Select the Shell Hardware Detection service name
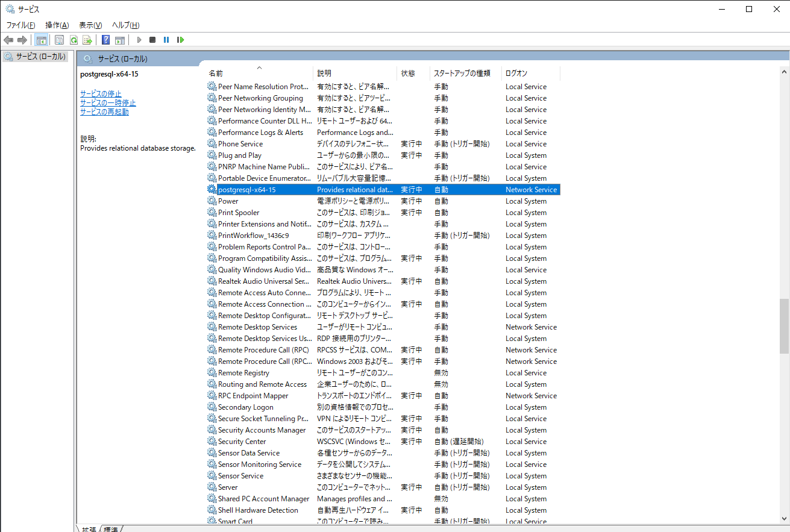 (258, 510)
